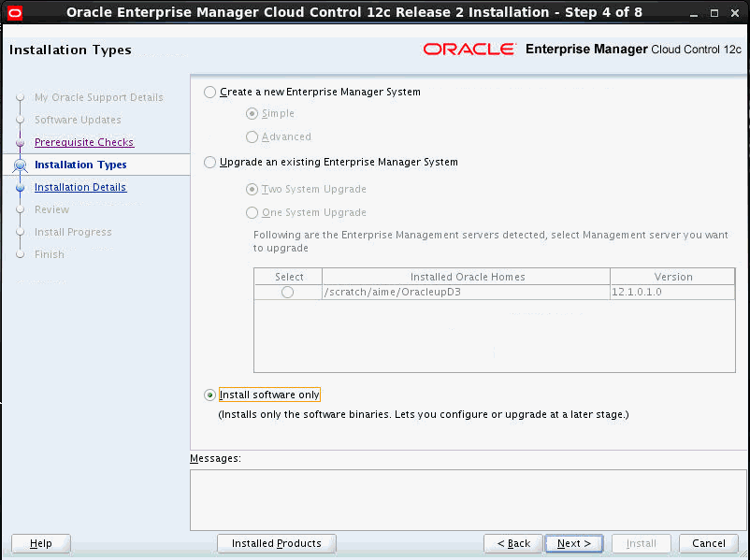Click the ORACLE logo in the header
750x560 pixels.
click(x=469, y=50)
